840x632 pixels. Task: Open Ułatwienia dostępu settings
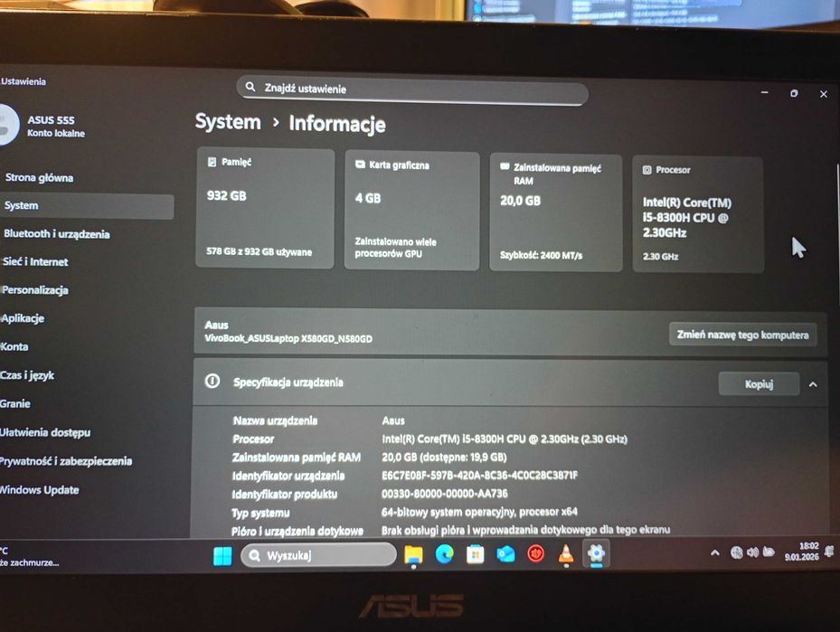tap(45, 433)
